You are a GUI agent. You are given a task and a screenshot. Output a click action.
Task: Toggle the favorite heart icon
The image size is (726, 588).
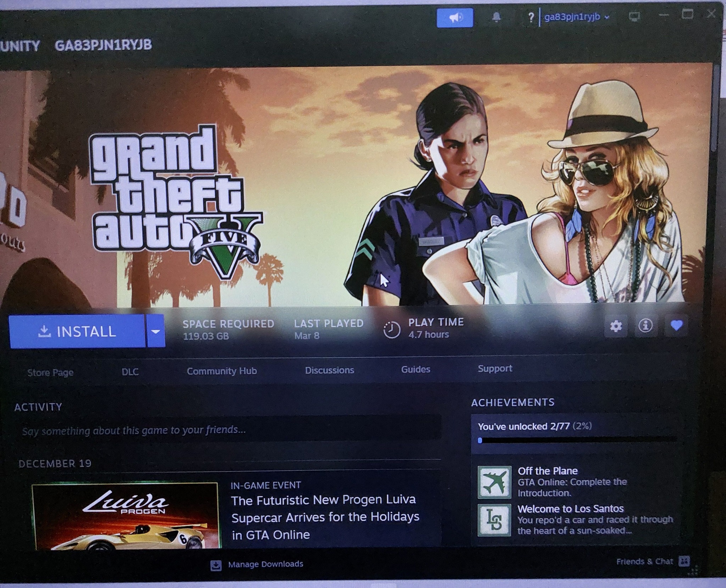pyautogui.click(x=676, y=325)
